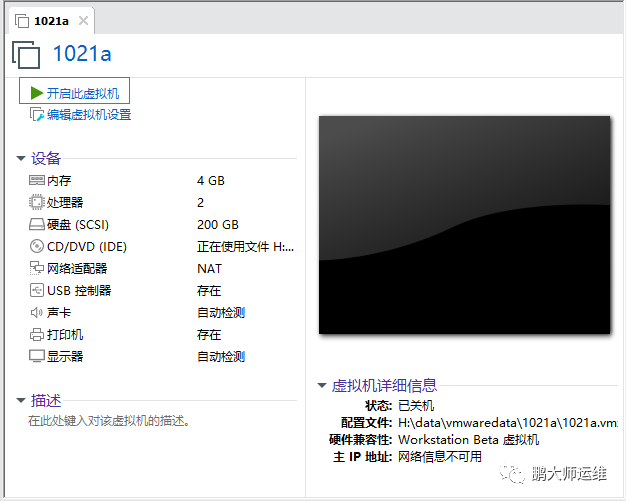Click the config file path H:\data\vmwaredata\1021a

pos(508,422)
